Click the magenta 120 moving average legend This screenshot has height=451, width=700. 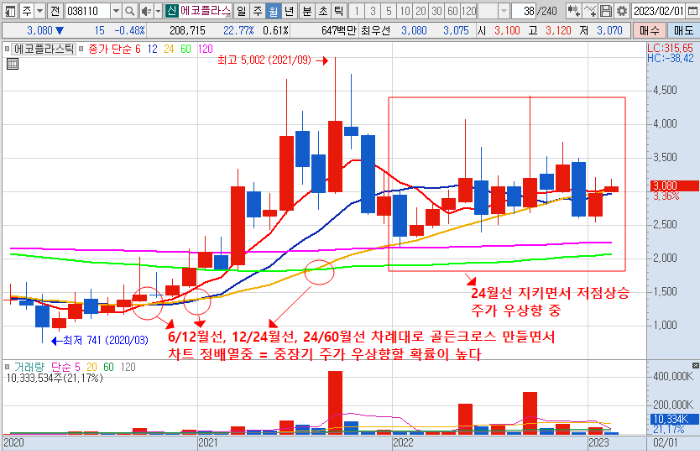click(205, 49)
